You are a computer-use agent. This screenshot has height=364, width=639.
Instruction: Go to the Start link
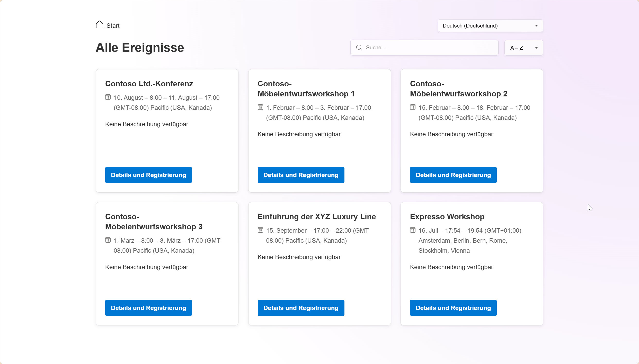[113, 26]
